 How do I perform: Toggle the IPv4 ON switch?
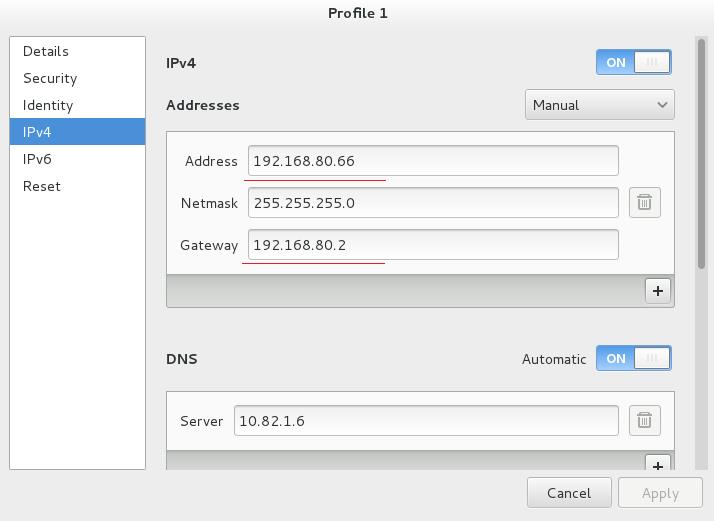click(633, 62)
